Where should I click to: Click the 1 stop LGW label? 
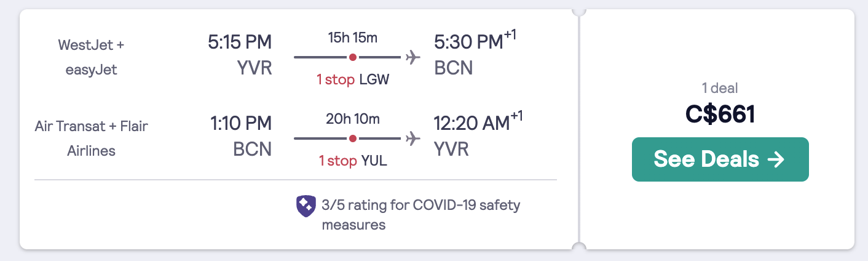click(x=353, y=80)
